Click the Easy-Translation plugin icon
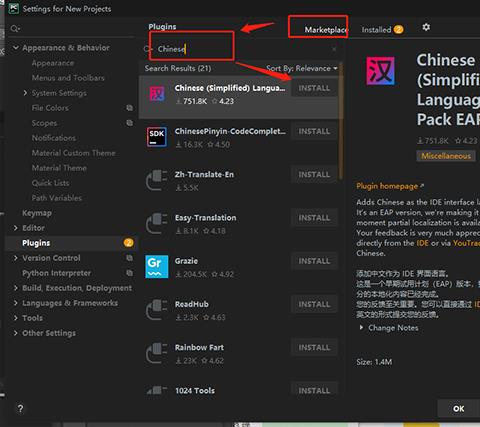The width and height of the screenshot is (480, 427). pos(157,224)
